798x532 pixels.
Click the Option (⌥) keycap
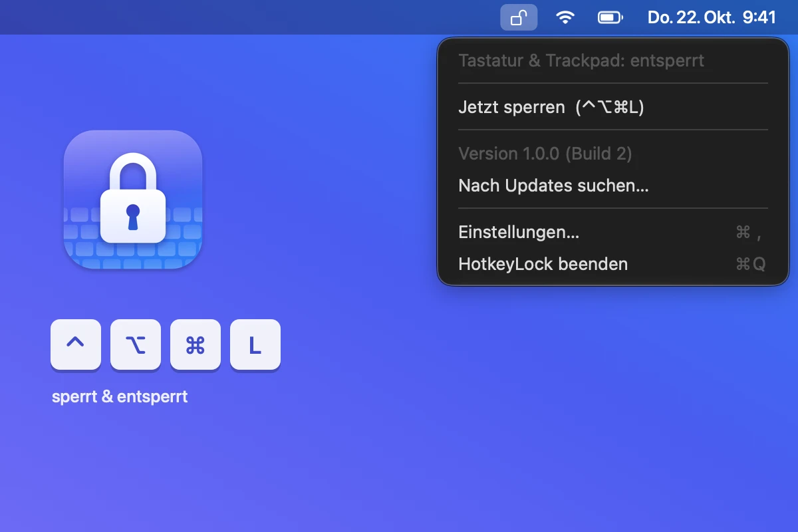(136, 344)
